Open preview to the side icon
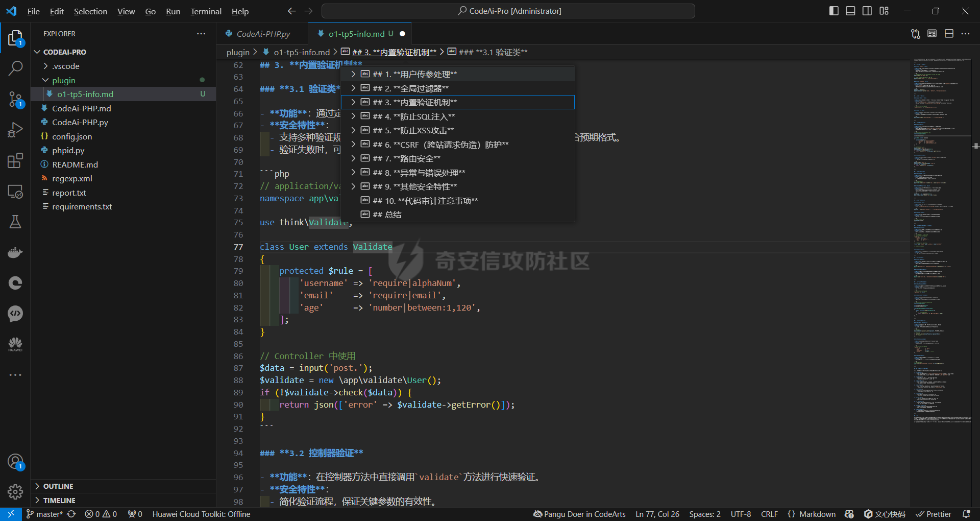Image resolution: width=980 pixels, height=521 pixels. point(932,34)
